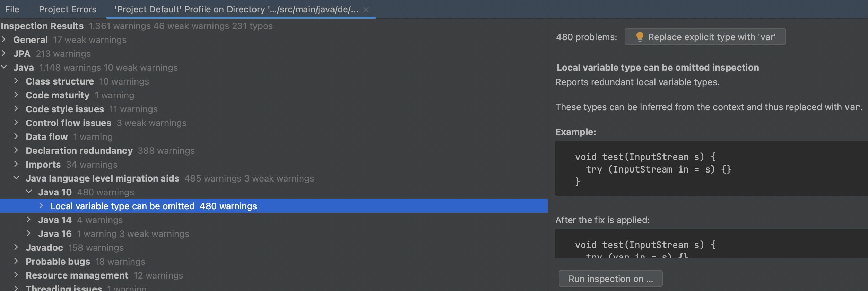Select the Java 14 tree item
Screen dimensions: 868x291
click(55, 220)
